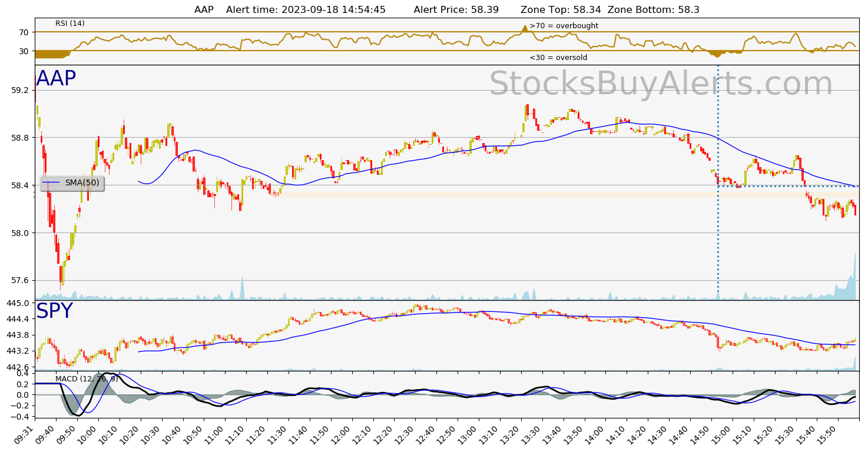Click the SPY price axis label 442.6
868x452 pixels.
tap(17, 367)
